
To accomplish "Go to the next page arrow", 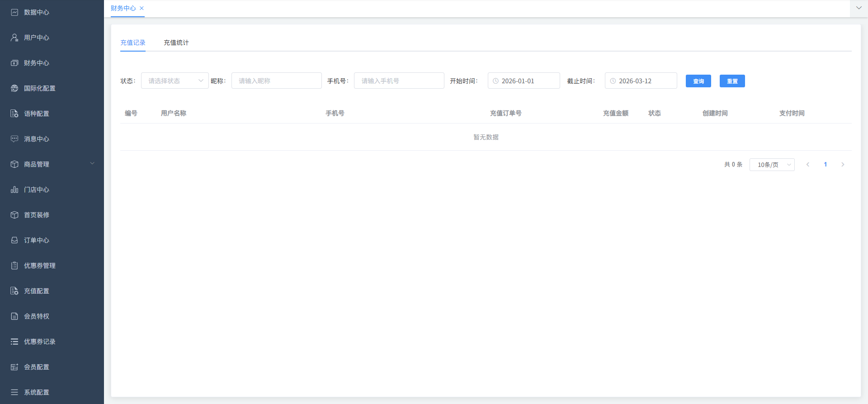I will [x=843, y=165].
